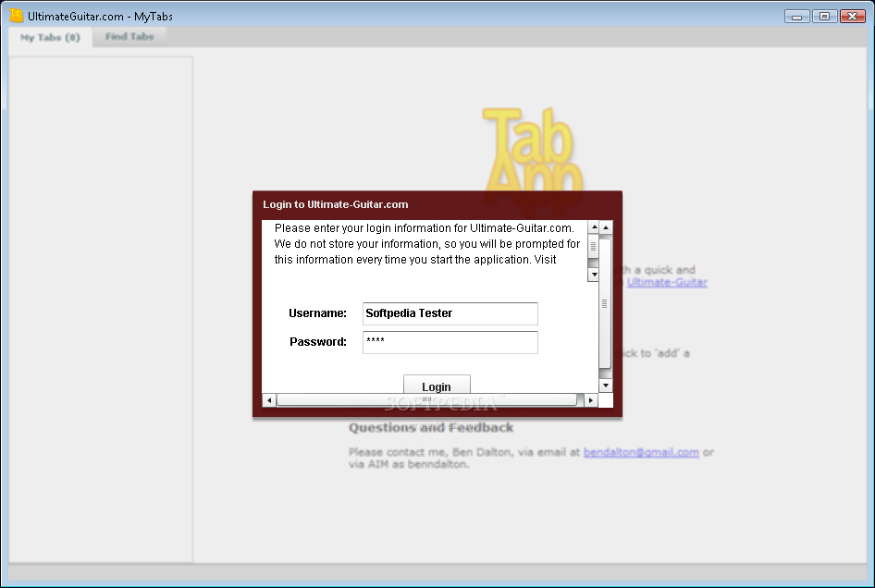This screenshot has height=588, width=875.
Task: Close the MyTabs window
Action: coord(852,16)
